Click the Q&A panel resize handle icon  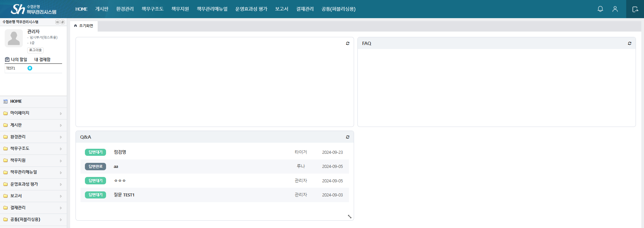click(x=349, y=217)
